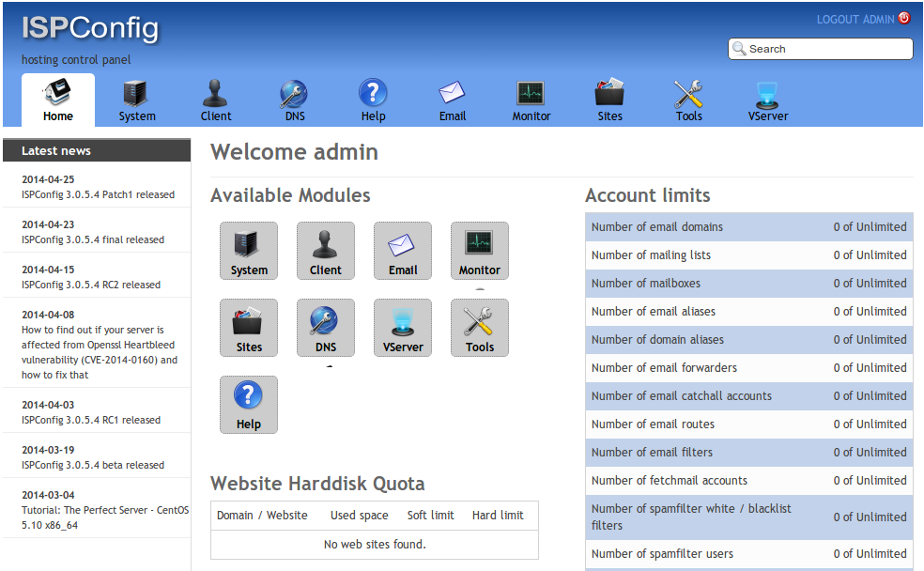Open the ISPConfig 3.0.5.4 final released news
This screenshot has height=571, width=924.
(93, 239)
